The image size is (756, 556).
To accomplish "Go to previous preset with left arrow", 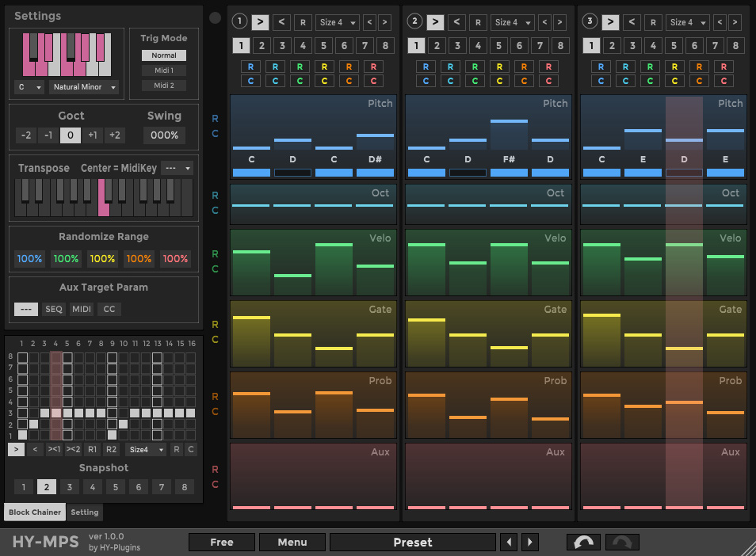I will (x=509, y=542).
